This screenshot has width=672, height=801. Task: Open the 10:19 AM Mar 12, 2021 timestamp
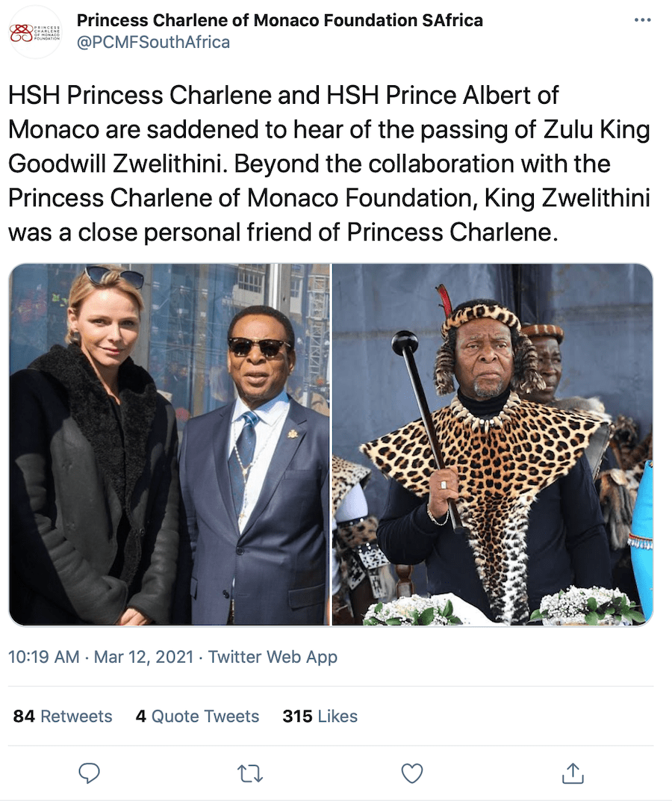[x=101, y=657]
